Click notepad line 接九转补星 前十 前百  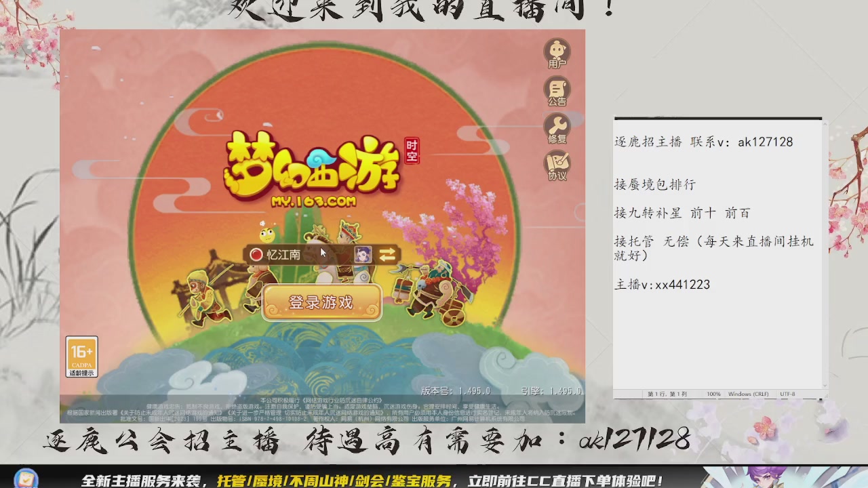point(682,213)
